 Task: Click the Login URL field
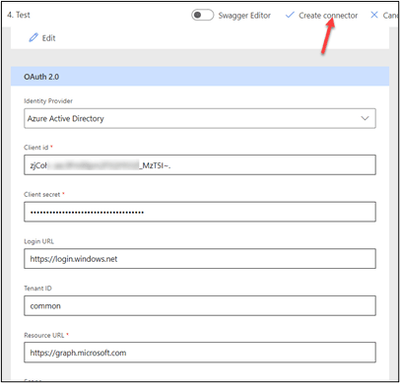200,259
